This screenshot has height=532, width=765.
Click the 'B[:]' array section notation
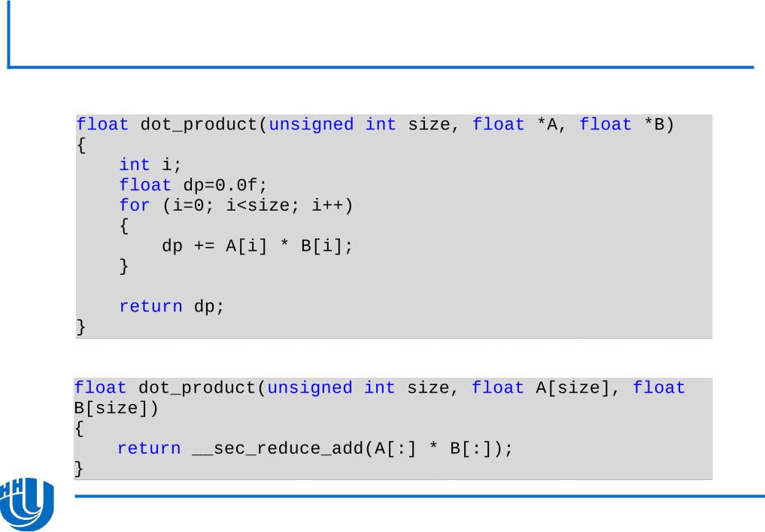point(470,448)
